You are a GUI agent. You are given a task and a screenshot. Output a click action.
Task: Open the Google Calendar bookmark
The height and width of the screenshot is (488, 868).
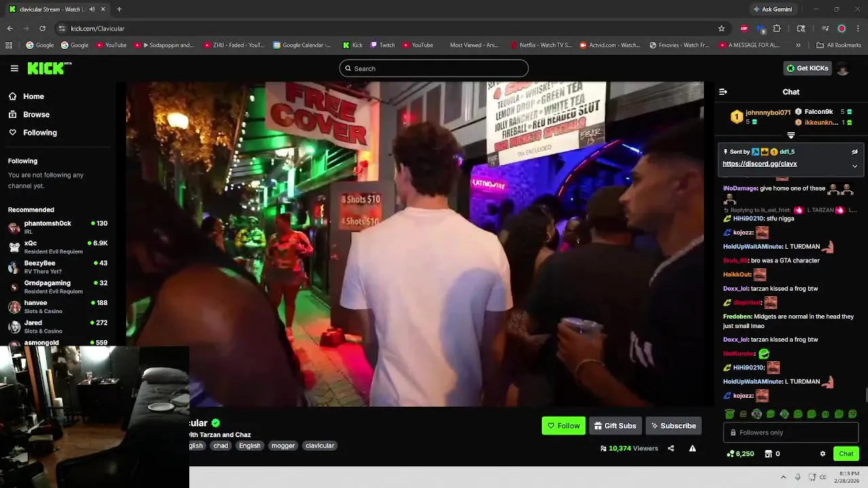click(302, 45)
